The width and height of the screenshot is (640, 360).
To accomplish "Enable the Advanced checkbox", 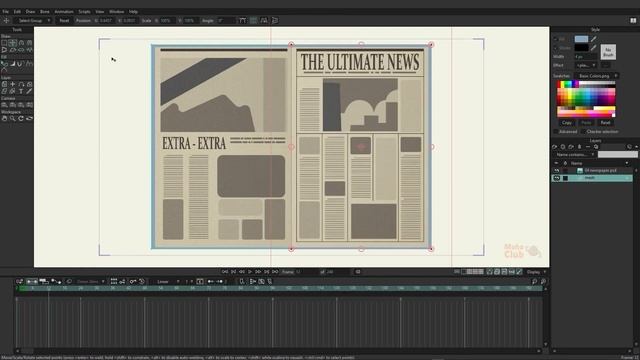I will (556, 132).
